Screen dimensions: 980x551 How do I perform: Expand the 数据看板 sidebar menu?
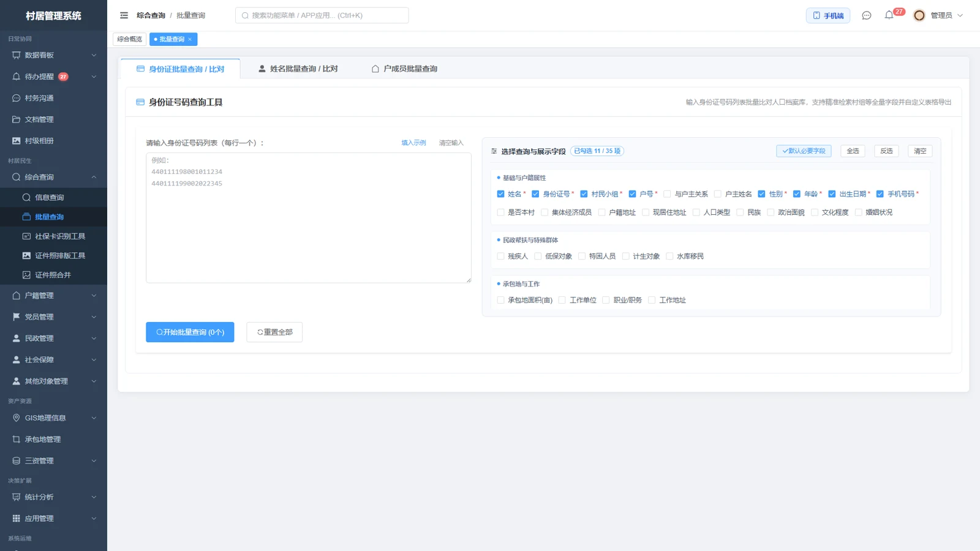53,55
